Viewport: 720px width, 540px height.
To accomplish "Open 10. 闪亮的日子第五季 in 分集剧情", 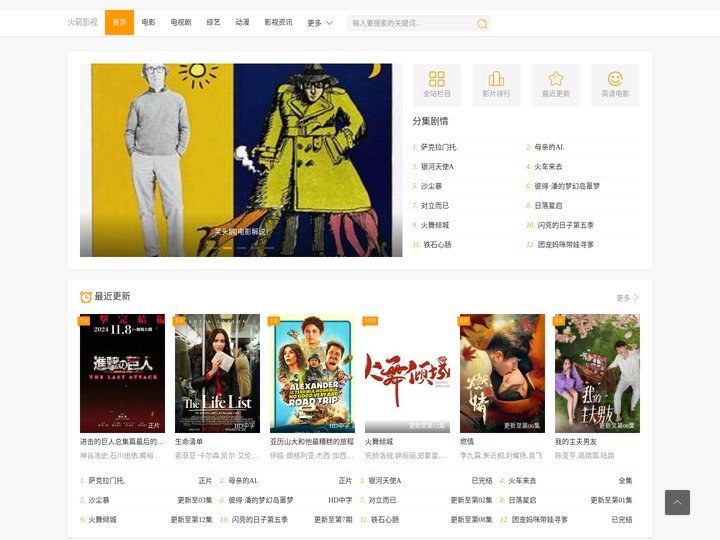I will click(560, 225).
